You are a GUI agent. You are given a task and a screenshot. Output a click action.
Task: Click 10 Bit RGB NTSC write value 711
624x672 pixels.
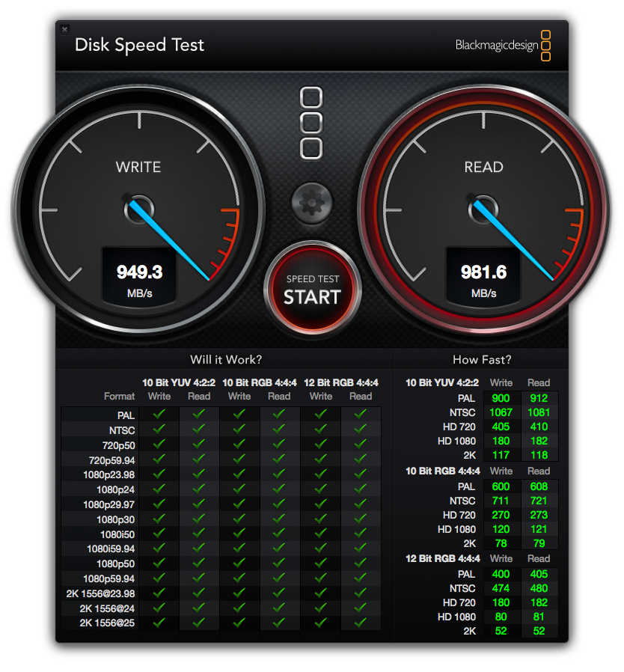tap(501, 501)
